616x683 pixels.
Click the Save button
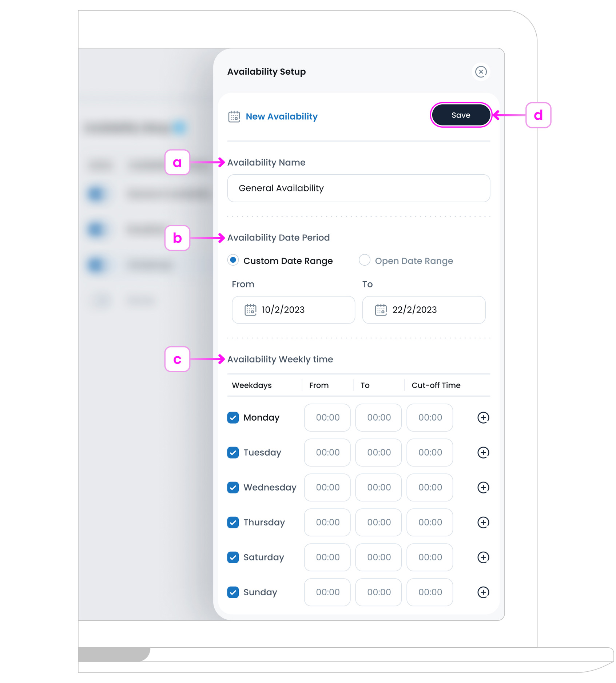click(x=460, y=115)
